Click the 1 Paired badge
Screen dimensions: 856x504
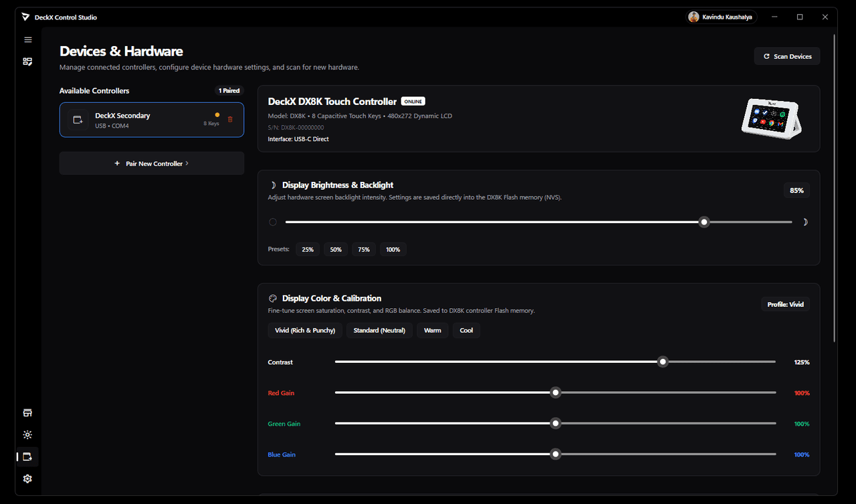[229, 90]
